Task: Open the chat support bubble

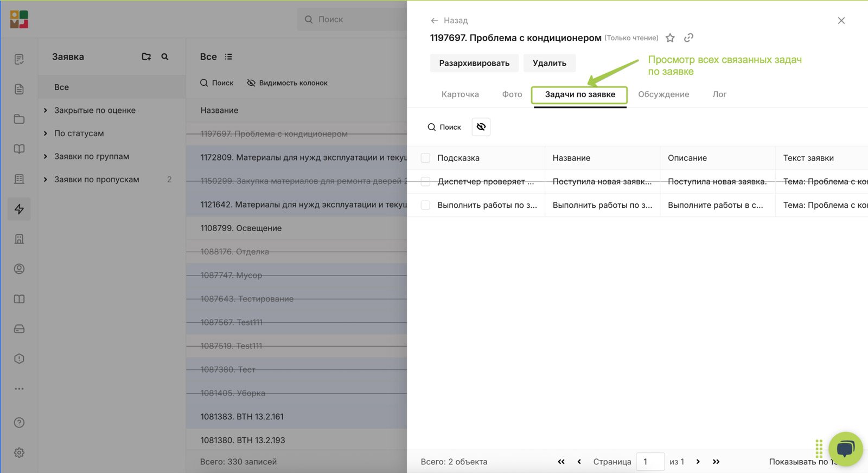Action: coord(845,449)
